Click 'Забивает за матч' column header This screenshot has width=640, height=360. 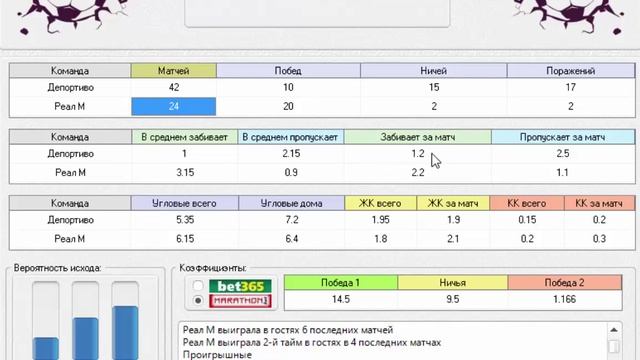[x=418, y=137]
